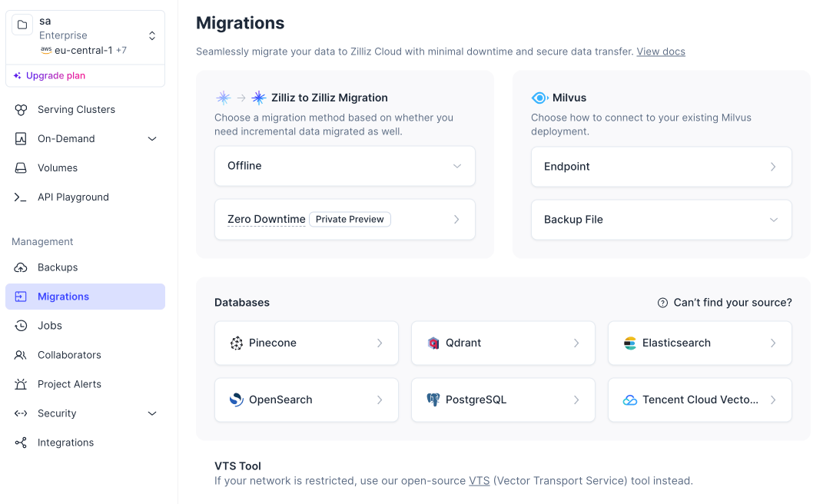Select Qdrant as migration source

click(503, 343)
